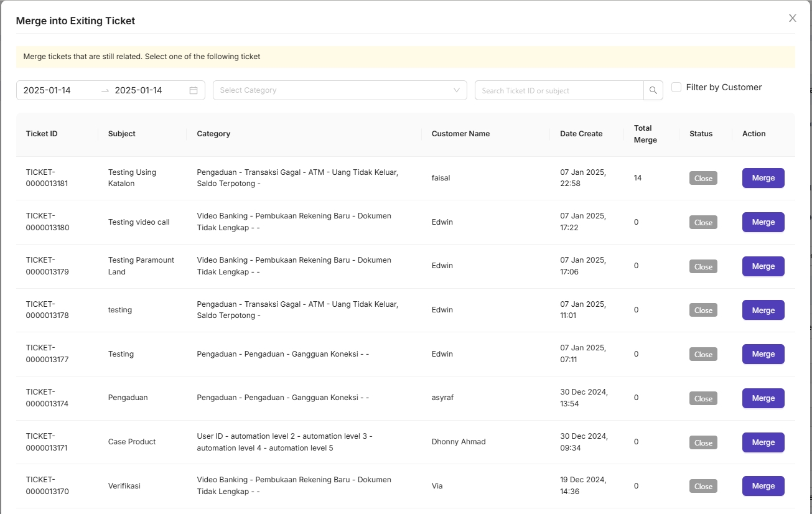The height and width of the screenshot is (514, 812).
Task: Click the Select Category chevron arrow
Action: [457, 90]
